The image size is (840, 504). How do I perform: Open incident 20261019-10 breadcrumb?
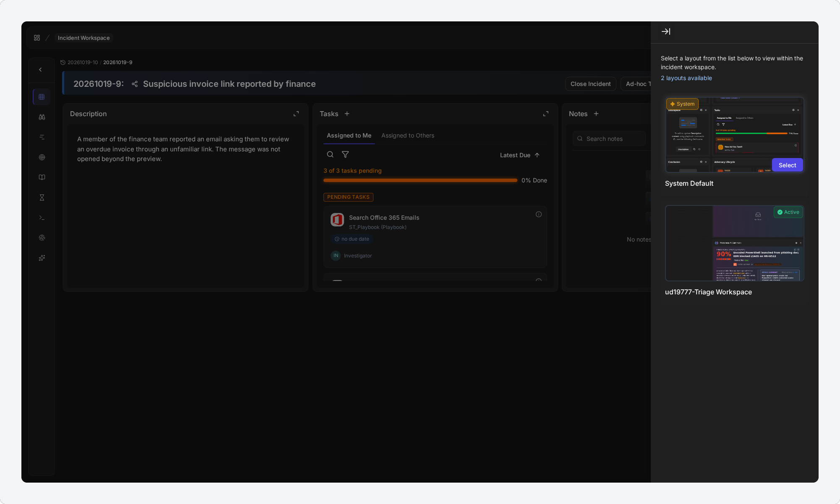(x=83, y=62)
